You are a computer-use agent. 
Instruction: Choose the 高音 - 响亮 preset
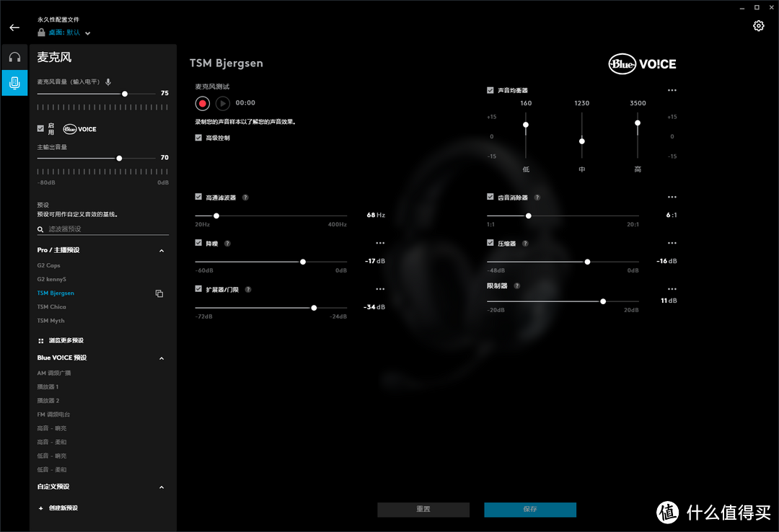click(52, 429)
